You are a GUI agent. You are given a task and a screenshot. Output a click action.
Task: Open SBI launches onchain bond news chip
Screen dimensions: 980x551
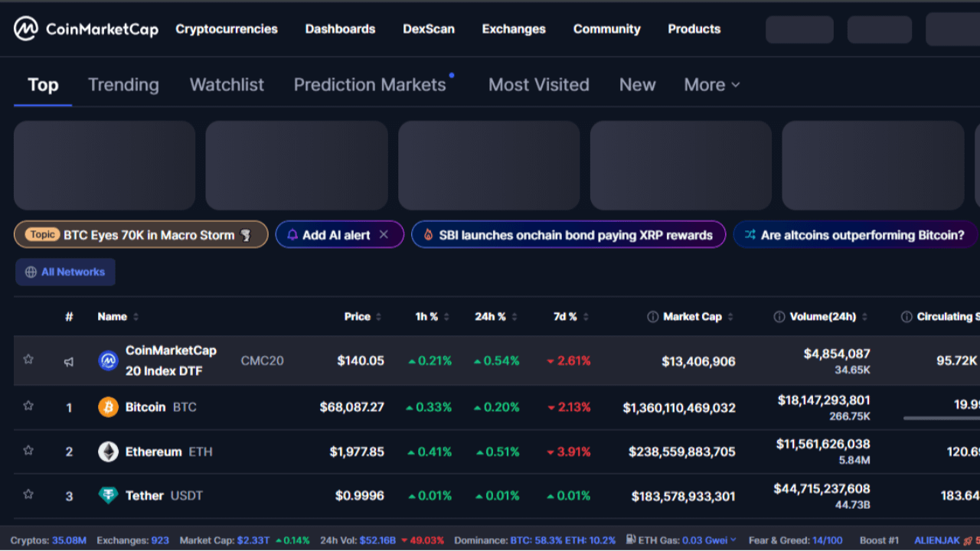coord(568,235)
